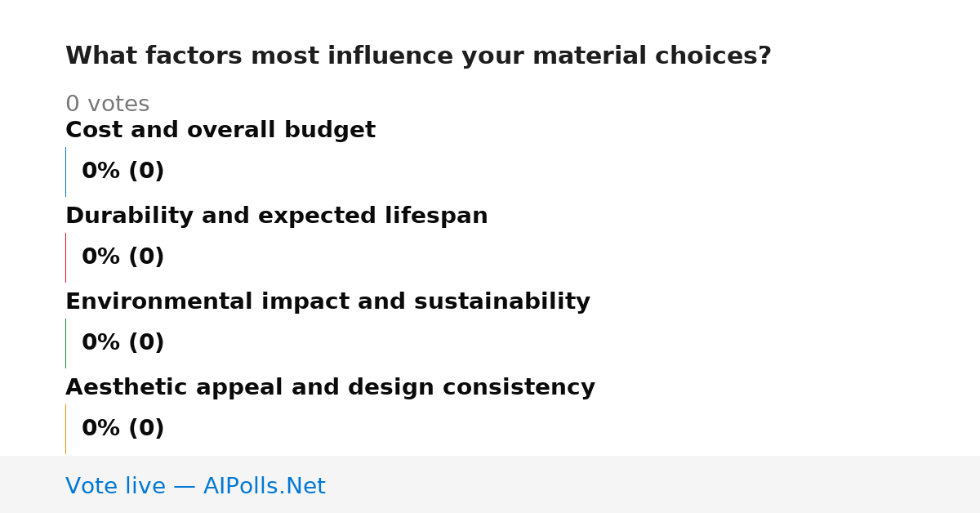Screen dimensions: 980x513
Task: Click the red result bar for Durability
Action: point(65,257)
